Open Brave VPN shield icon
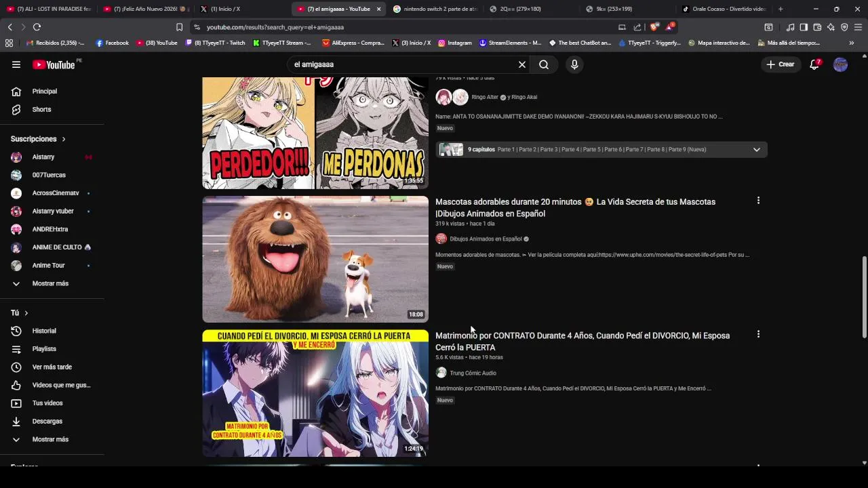This screenshot has height=488, width=868. (x=844, y=27)
